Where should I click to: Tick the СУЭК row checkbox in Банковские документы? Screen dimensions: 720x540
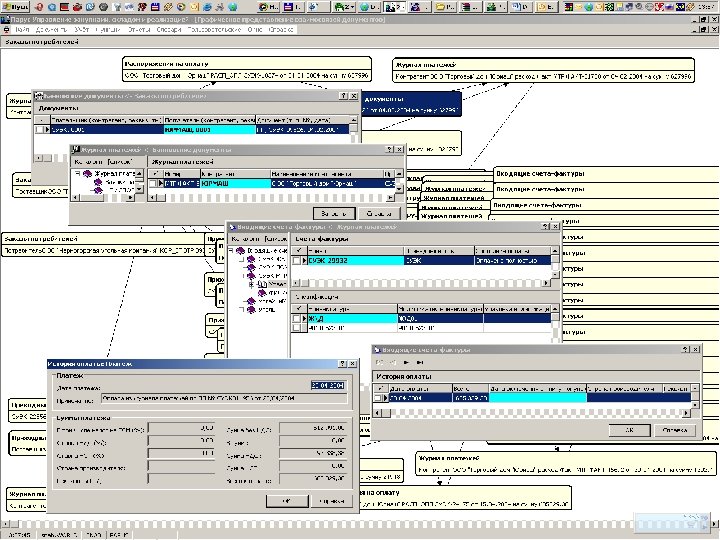coord(39,130)
